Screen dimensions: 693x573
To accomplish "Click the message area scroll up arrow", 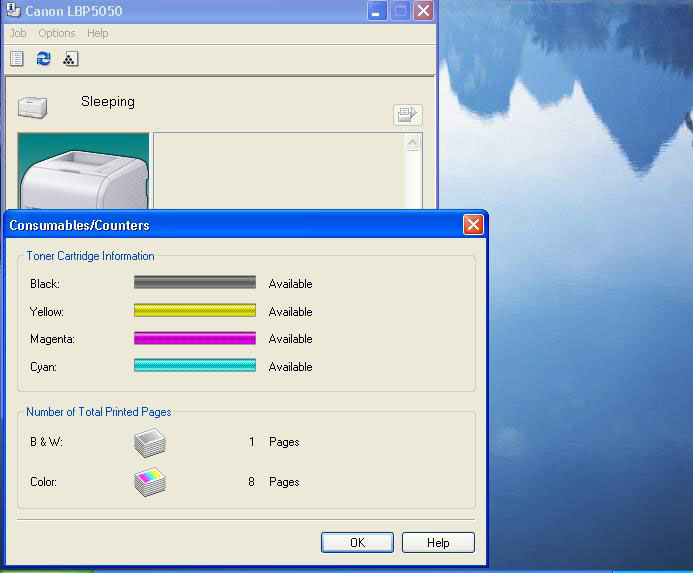I will [412, 143].
